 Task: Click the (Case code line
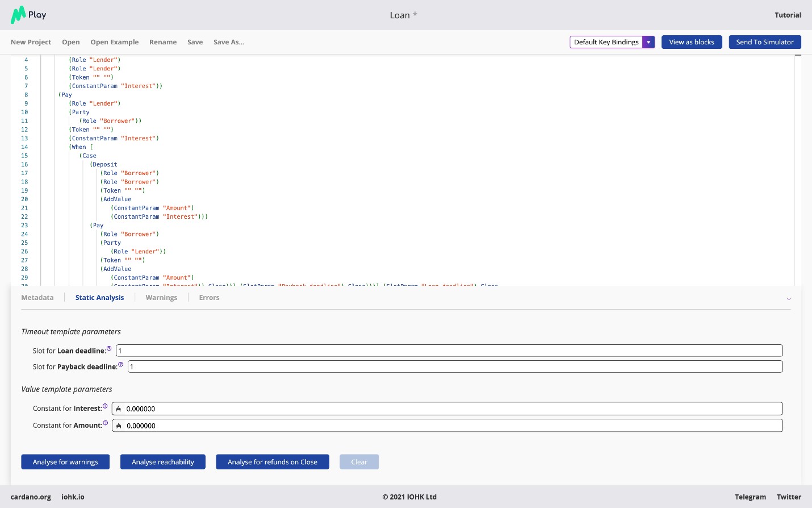point(88,156)
